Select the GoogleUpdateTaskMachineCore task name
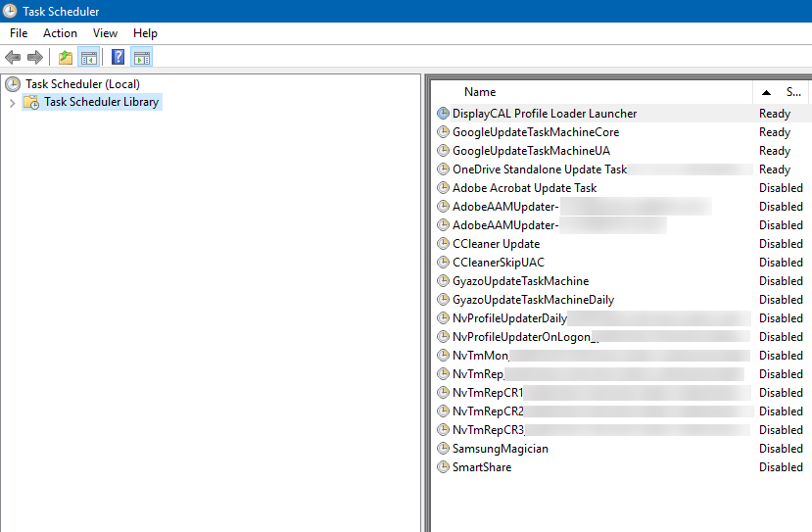The image size is (812, 532). pyautogui.click(x=536, y=132)
